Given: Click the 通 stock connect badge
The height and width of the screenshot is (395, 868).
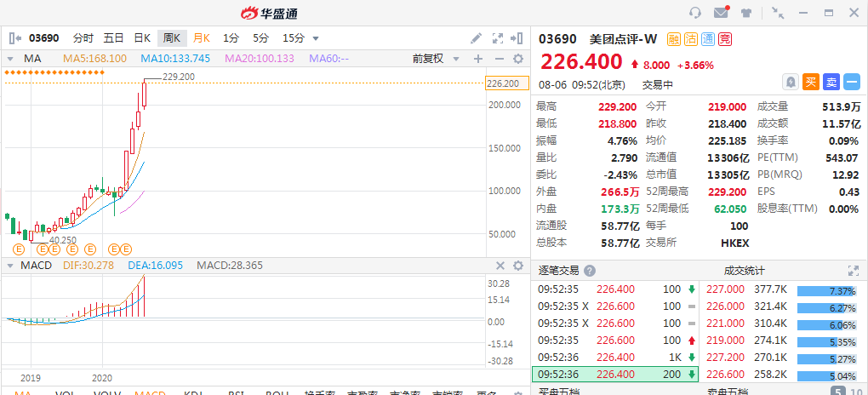Looking at the screenshot, I should tap(708, 39).
